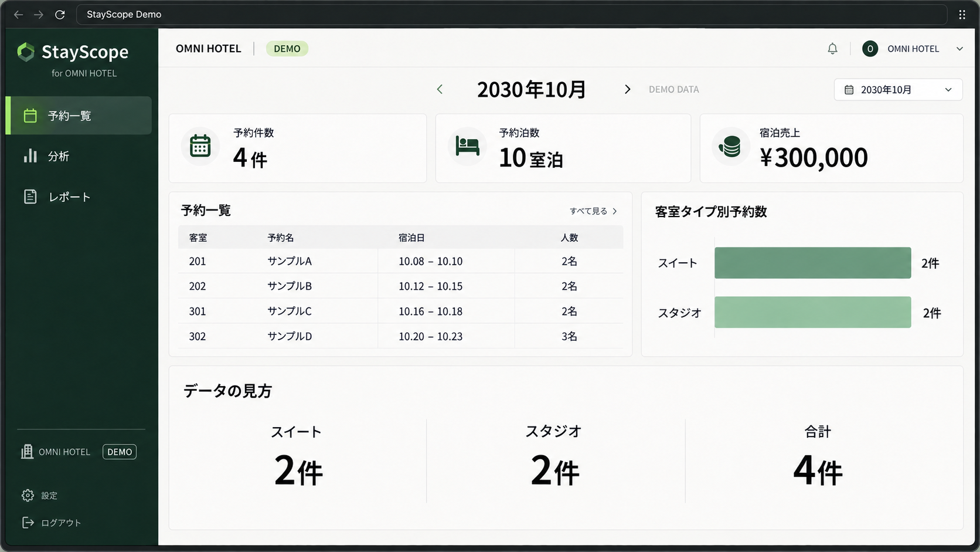Click the outlined DEMO badge in sidebar
This screenshot has width=980, height=552.
coord(120,452)
